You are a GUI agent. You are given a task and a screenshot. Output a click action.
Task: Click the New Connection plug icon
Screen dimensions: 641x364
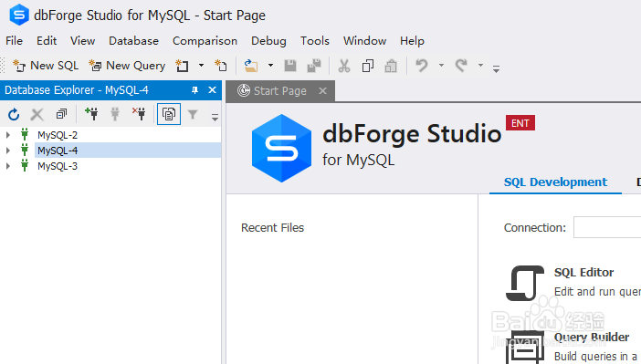coord(91,114)
